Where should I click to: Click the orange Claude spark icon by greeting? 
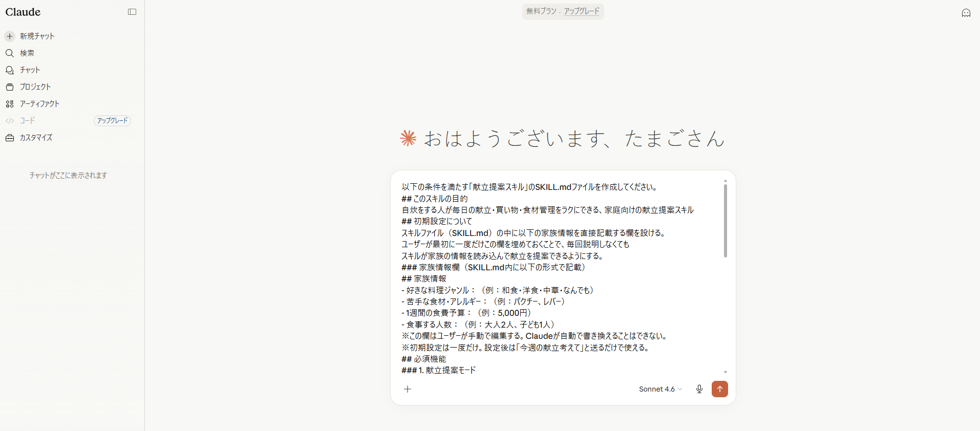point(408,138)
